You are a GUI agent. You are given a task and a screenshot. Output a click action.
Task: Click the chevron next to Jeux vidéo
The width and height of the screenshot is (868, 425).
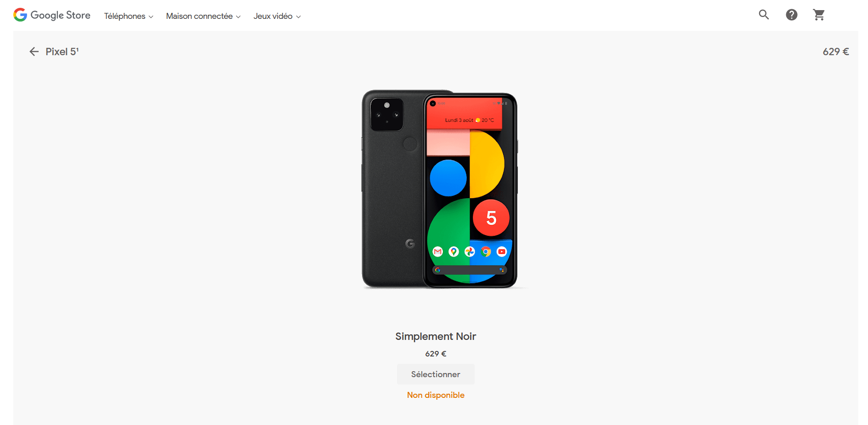point(298,17)
